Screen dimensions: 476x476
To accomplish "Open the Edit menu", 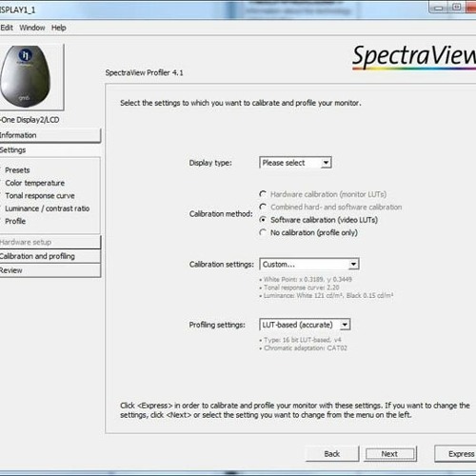I will click(x=7, y=28).
